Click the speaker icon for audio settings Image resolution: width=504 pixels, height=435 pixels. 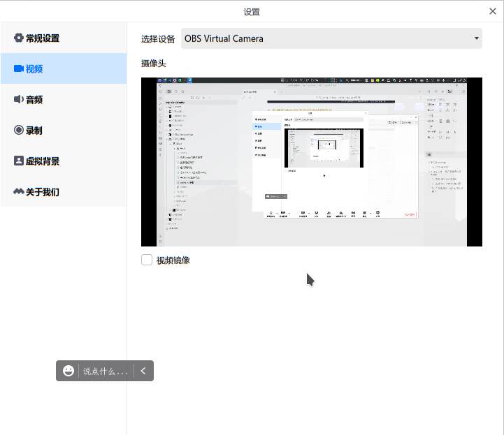19,100
